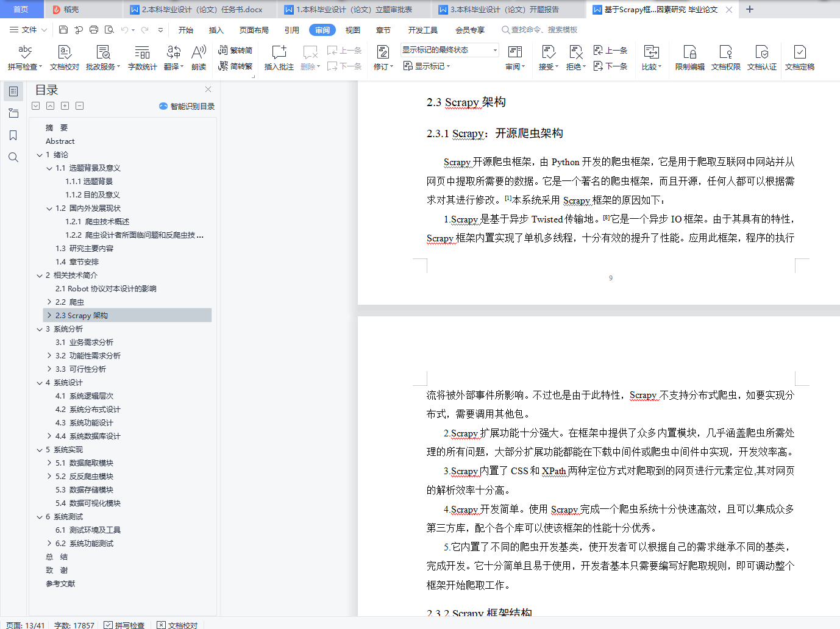Image resolution: width=840 pixels, height=629 pixels.
Task: Expand the '3.2 功能性需求分析' node
Action: [49, 356]
